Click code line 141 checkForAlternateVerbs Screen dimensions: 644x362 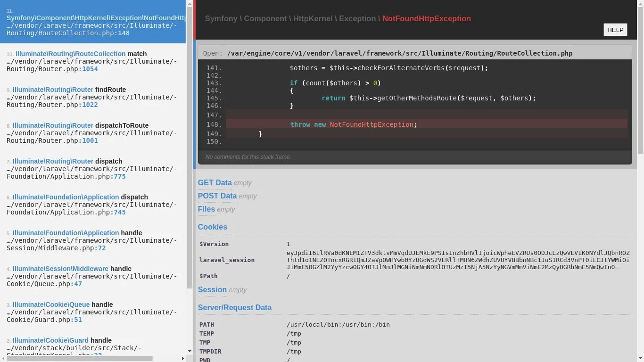(x=389, y=68)
